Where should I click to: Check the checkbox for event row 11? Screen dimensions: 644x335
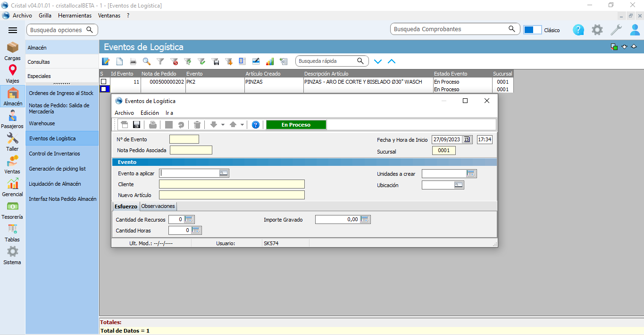pos(104,82)
